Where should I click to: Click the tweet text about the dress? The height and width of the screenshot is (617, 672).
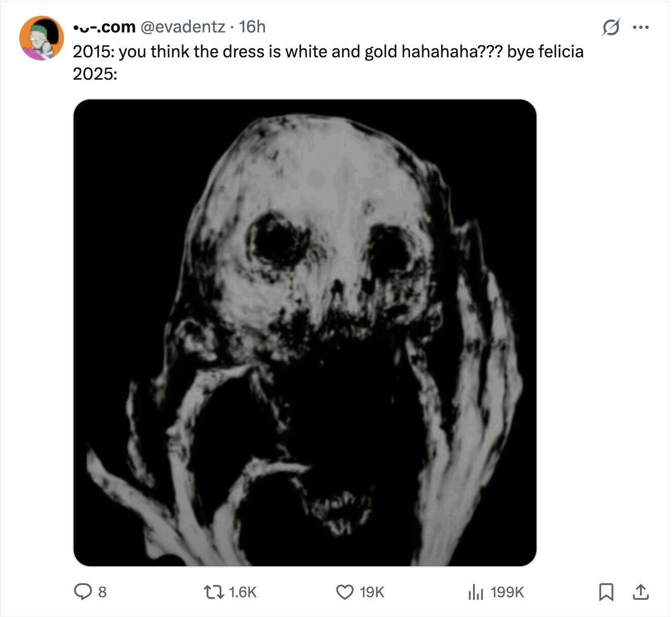coord(284,52)
